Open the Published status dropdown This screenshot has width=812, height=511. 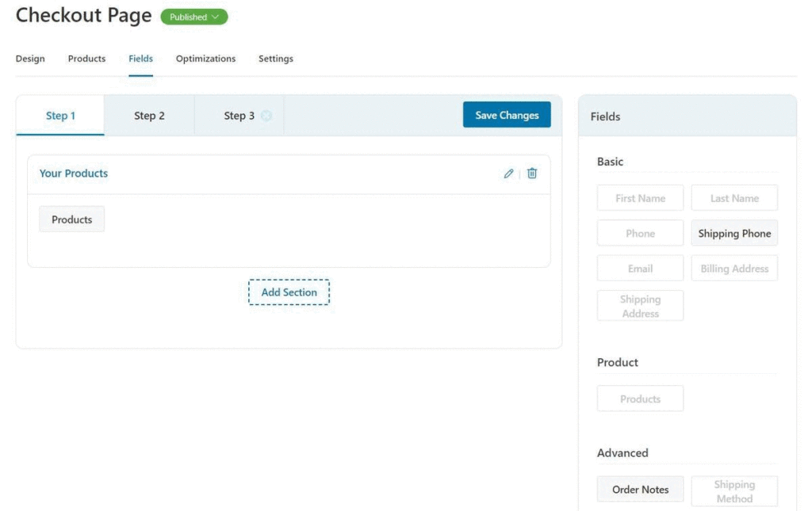[194, 17]
